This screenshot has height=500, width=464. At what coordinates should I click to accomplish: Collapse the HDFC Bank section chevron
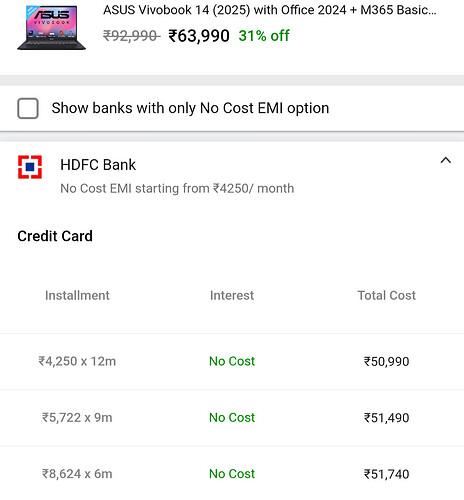pyautogui.click(x=446, y=161)
